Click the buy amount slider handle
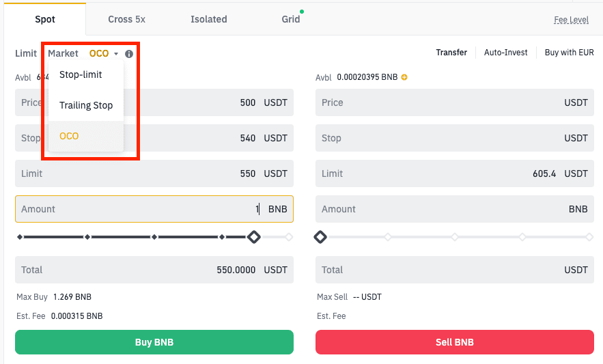This screenshot has width=603, height=364. 253,237
